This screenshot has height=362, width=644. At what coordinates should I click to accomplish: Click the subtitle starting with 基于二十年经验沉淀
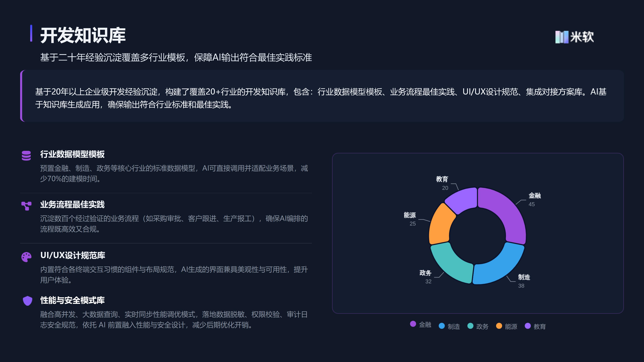(x=176, y=57)
